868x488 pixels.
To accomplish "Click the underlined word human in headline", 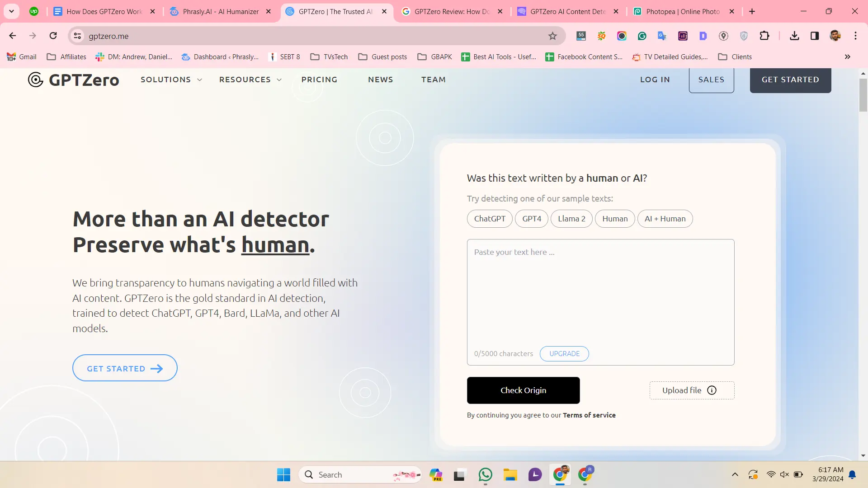I will coord(275,245).
